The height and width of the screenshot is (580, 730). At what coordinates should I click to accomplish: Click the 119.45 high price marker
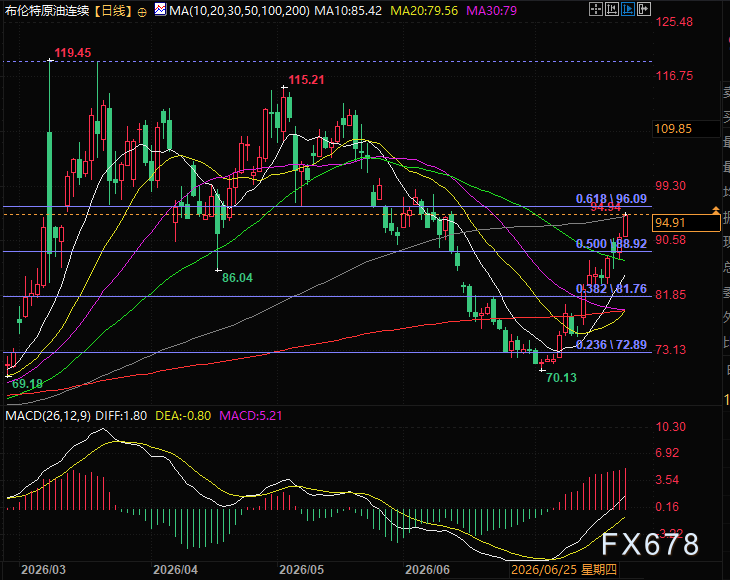[x=73, y=53]
